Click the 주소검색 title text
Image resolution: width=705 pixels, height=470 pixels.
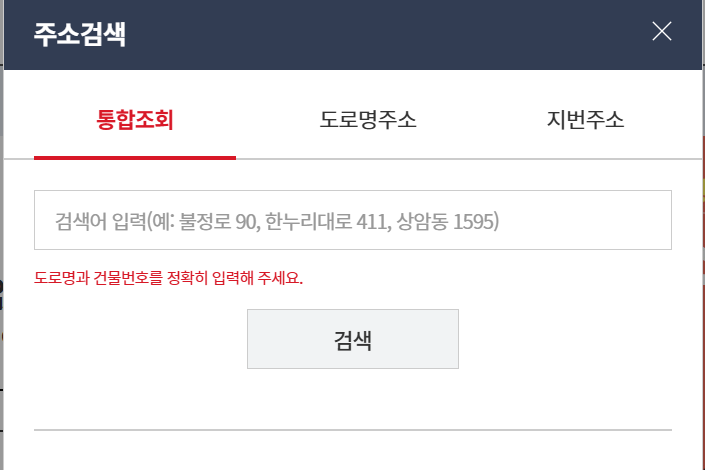coord(80,34)
